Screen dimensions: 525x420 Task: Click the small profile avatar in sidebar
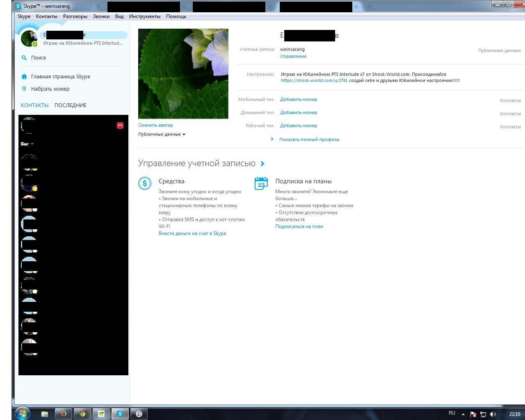[x=29, y=38]
